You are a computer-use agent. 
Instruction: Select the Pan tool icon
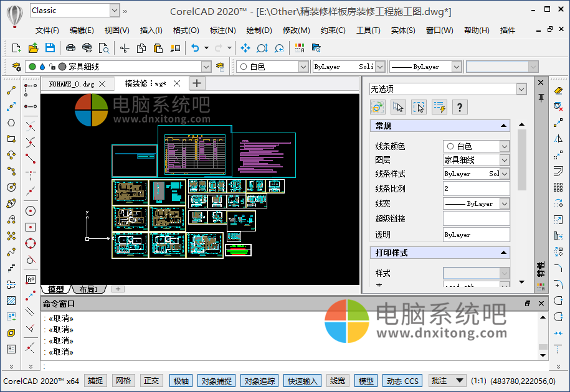245,48
